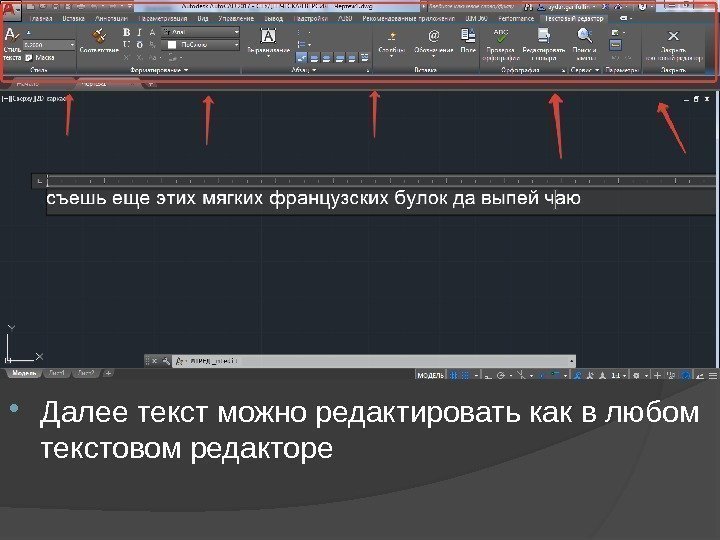
Task: Close the command line with its X icon
Action: coord(155,361)
